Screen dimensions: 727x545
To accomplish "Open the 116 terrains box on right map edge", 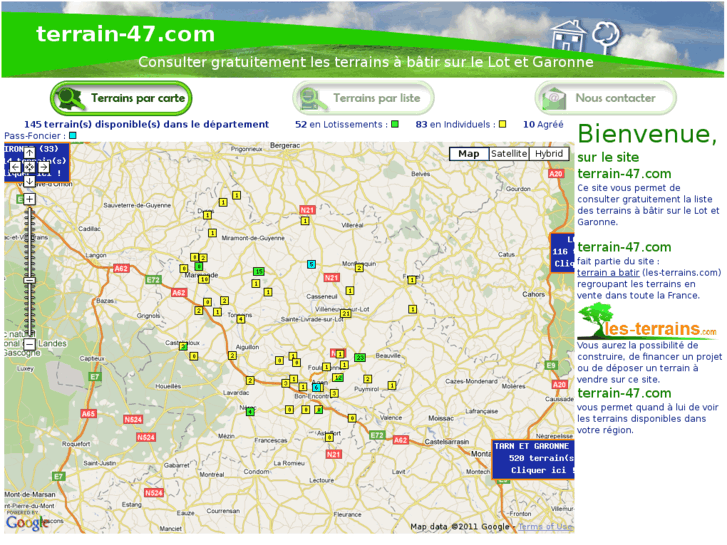I will click(562, 252).
